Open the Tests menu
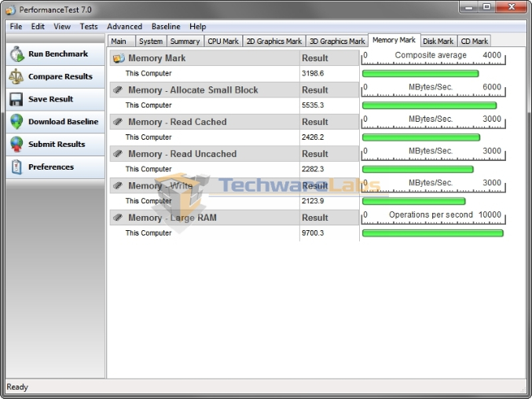 pos(89,27)
